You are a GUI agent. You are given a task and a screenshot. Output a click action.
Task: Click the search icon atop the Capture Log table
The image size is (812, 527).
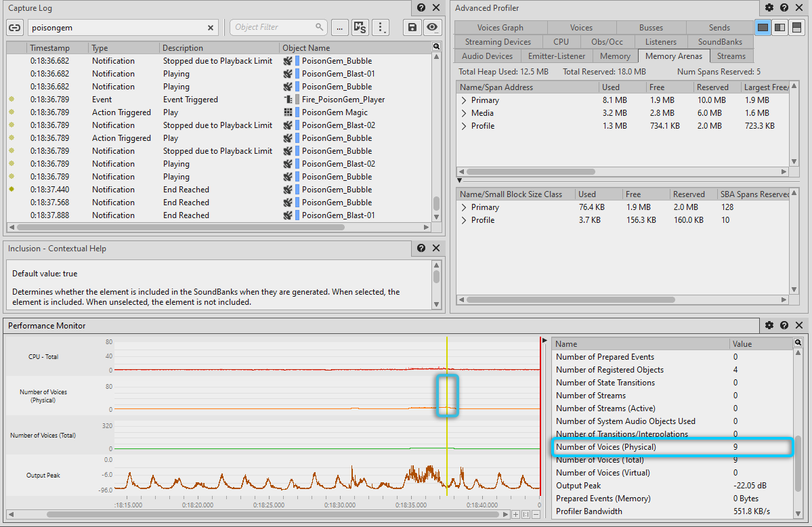[x=437, y=47]
